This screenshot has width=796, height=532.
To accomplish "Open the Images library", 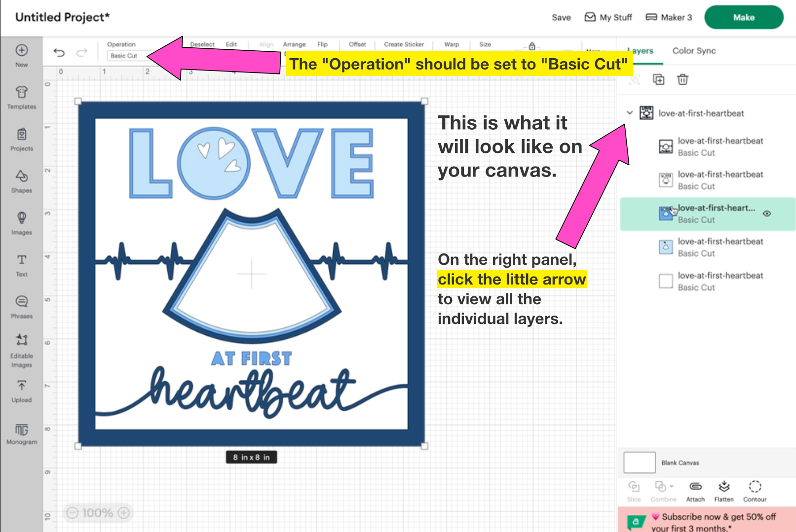I will coord(22,223).
